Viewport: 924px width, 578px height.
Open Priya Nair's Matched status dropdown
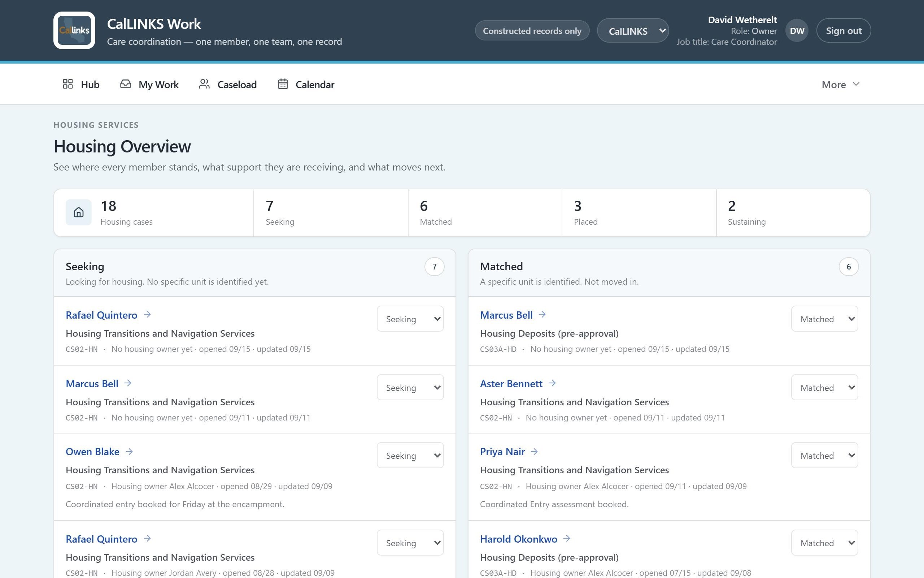tap(824, 455)
